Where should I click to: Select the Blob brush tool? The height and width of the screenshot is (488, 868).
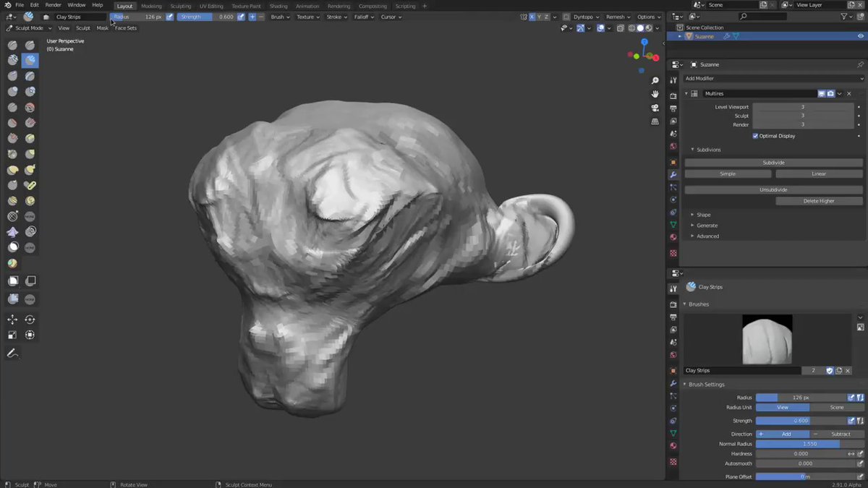(x=30, y=92)
